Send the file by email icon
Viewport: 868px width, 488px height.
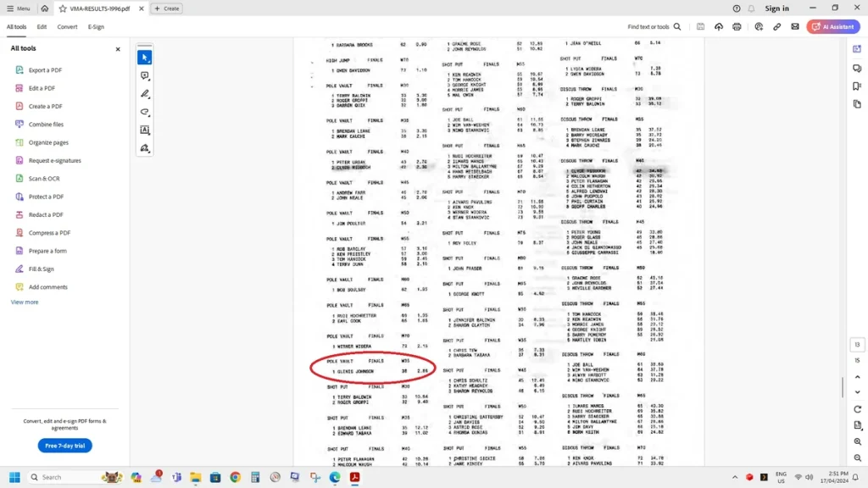(x=795, y=26)
